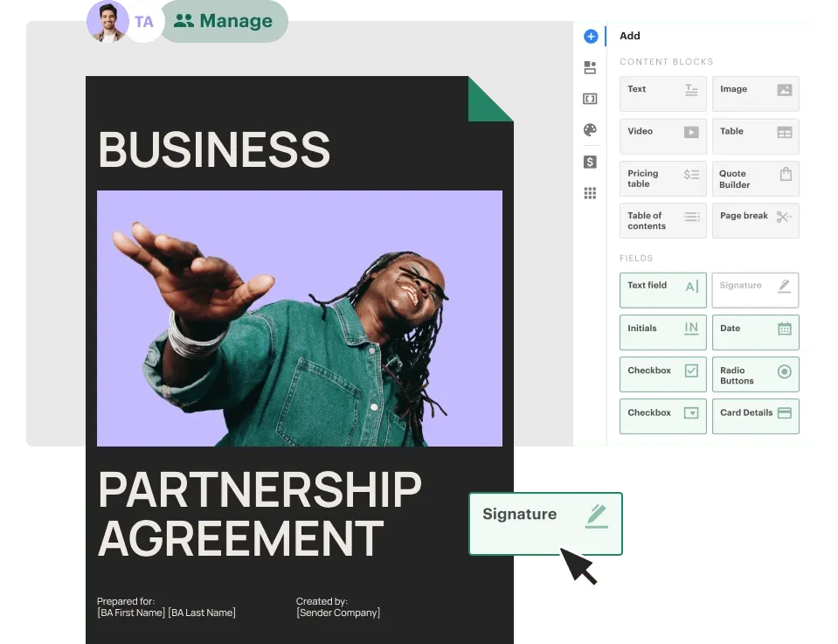The width and height of the screenshot is (838, 644).
Task: Open the pricing dollar-sign panel
Action: pos(590,161)
